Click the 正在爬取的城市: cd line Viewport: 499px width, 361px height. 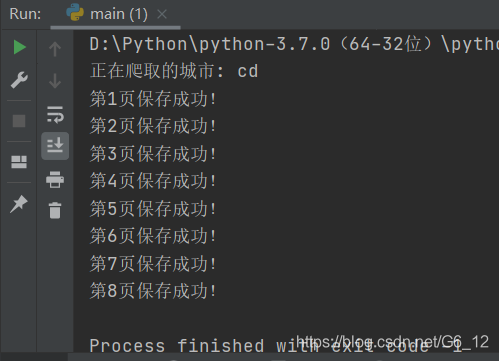click(x=174, y=71)
